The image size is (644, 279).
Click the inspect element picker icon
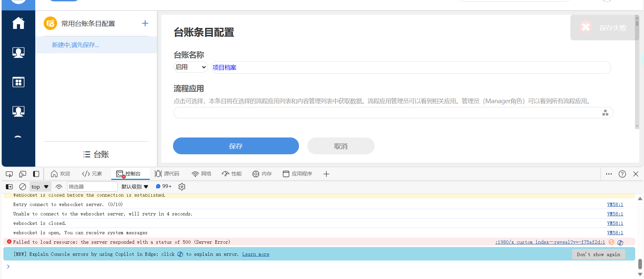click(x=9, y=174)
